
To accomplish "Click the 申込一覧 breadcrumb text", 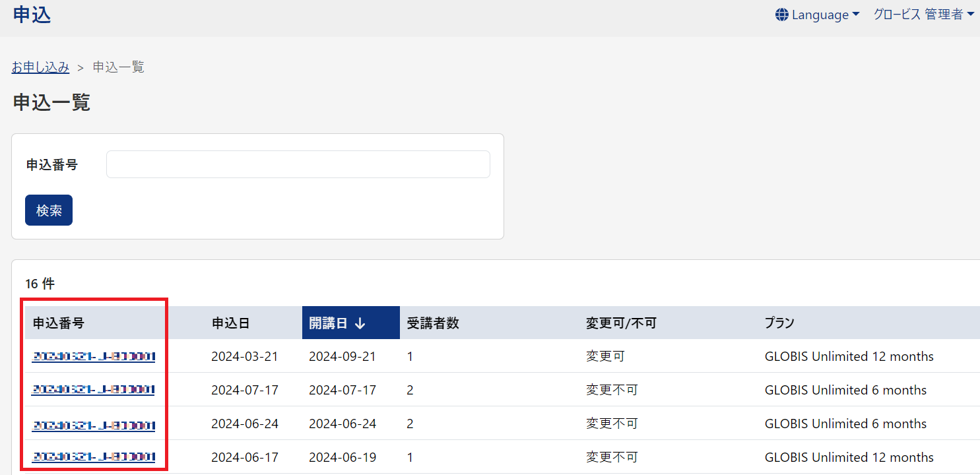I will tap(118, 67).
